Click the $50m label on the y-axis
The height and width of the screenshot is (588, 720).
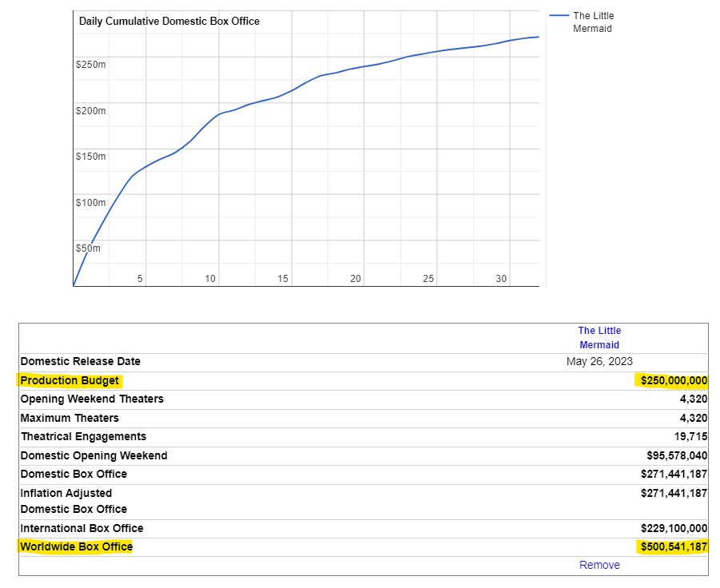pyautogui.click(x=88, y=248)
